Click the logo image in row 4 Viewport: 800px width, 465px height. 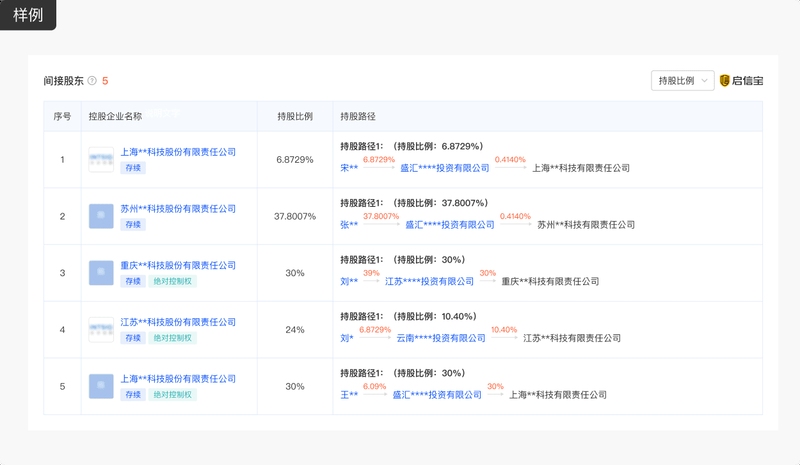[101, 329]
